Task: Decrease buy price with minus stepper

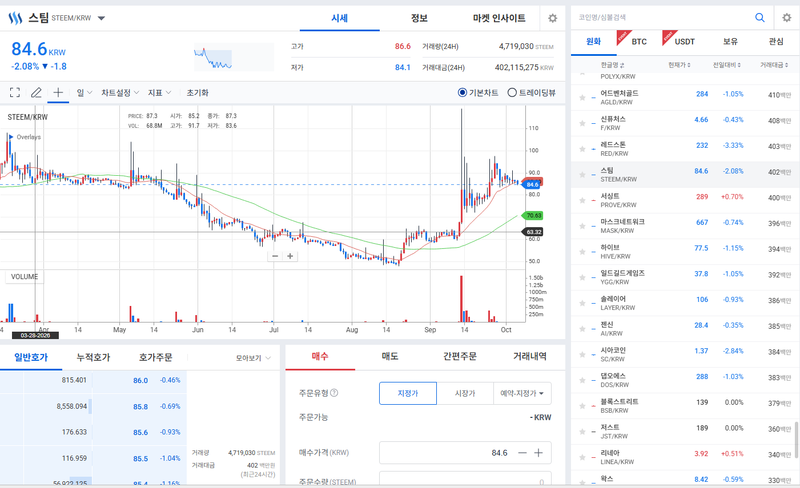Action: pyautogui.click(x=522, y=453)
